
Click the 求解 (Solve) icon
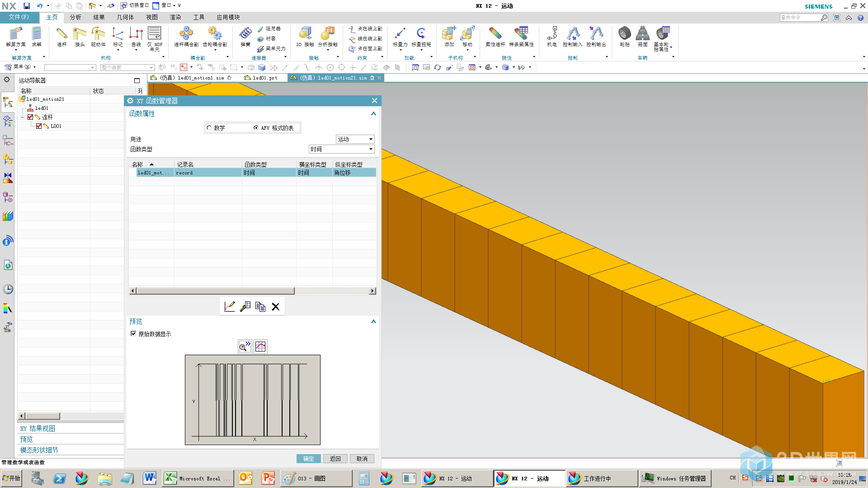coord(37,36)
